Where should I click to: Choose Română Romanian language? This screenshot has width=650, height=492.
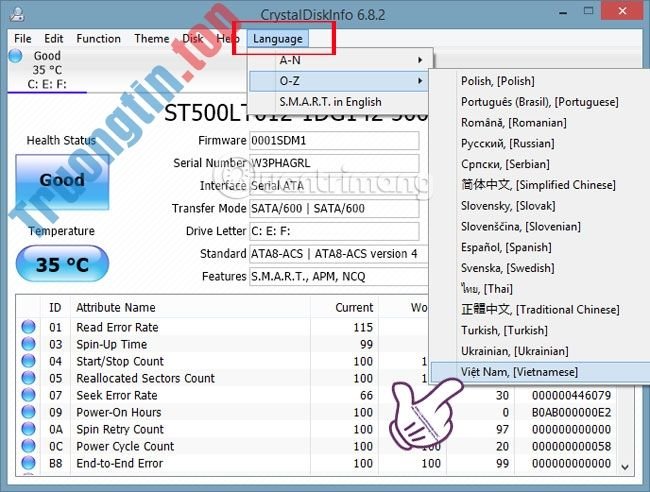coord(513,123)
